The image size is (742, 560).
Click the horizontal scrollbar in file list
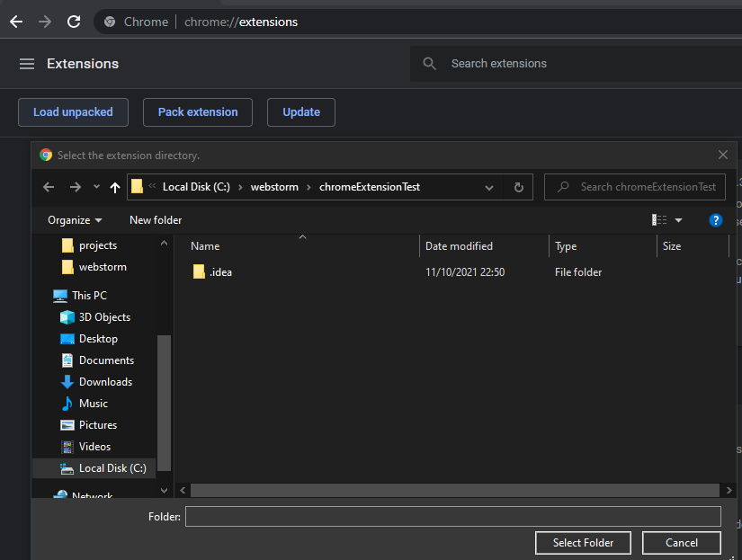[450, 490]
